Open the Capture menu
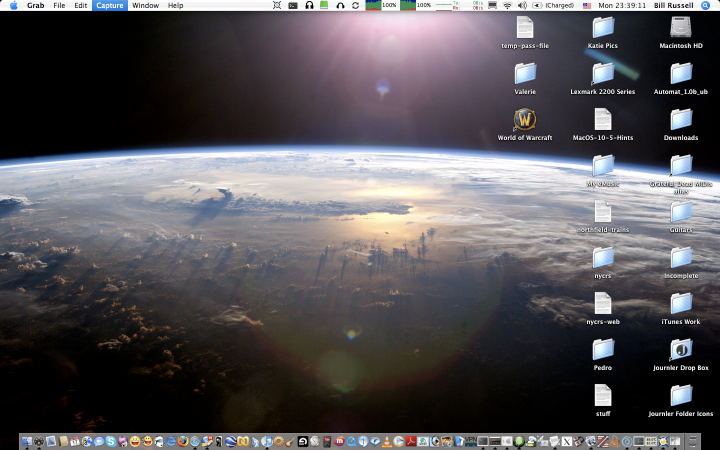Viewport: 720px width, 450px height. pos(109,6)
